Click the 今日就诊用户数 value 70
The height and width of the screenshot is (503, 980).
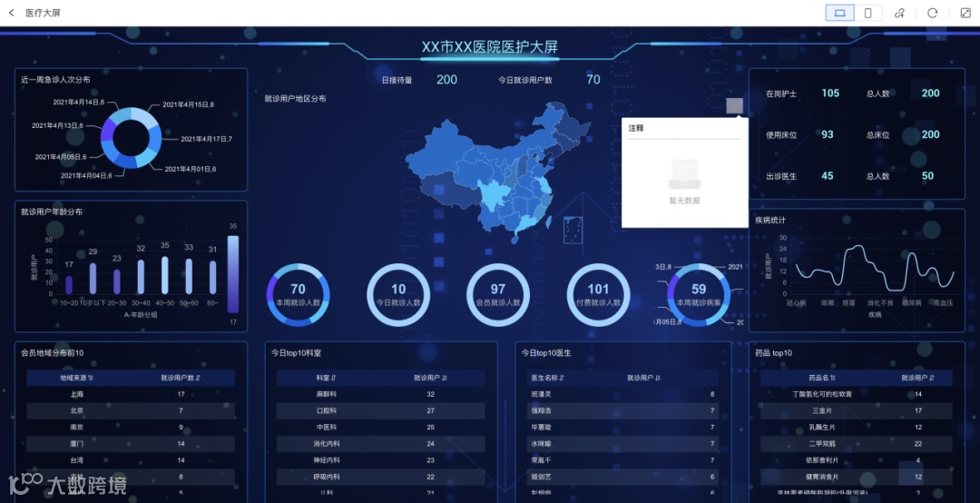[593, 80]
